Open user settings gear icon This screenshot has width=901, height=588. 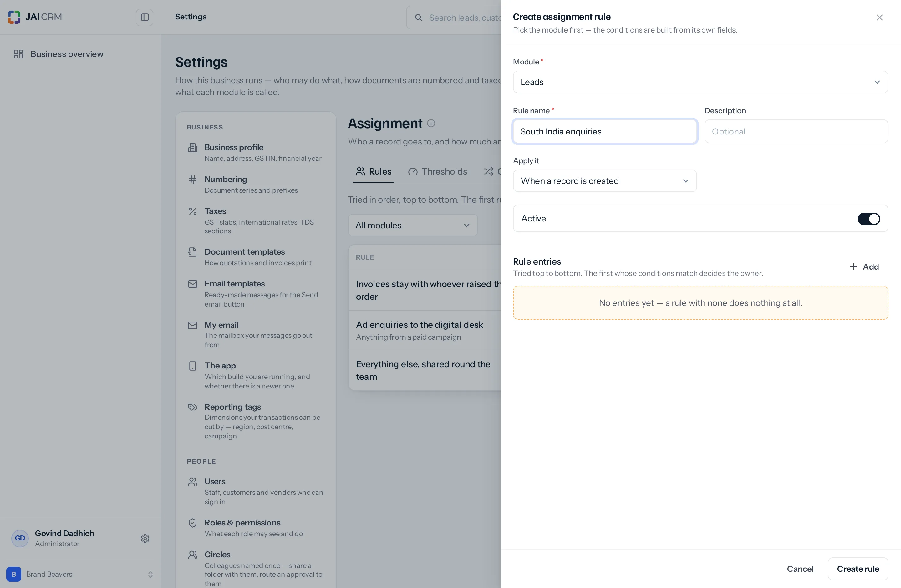click(145, 539)
